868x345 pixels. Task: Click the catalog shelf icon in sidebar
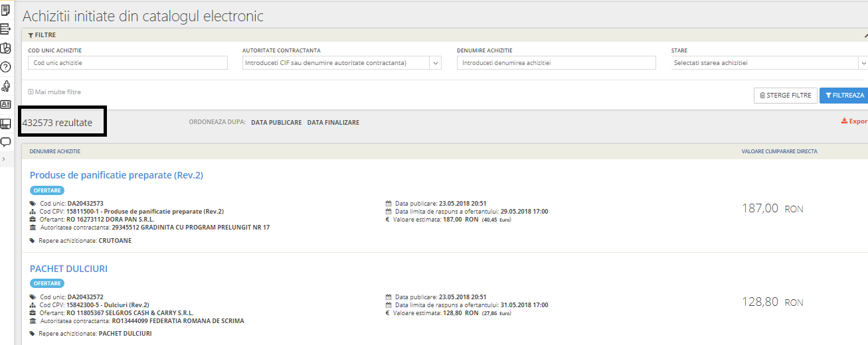click(6, 123)
